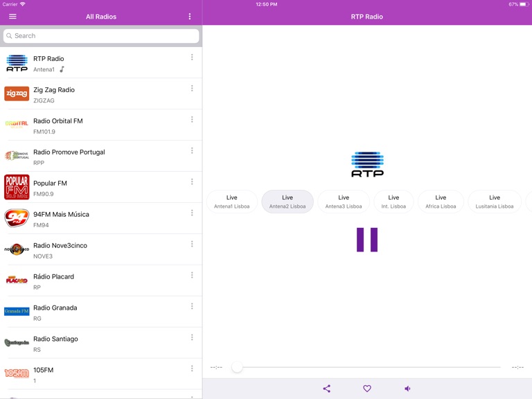Image resolution: width=532 pixels, height=399 pixels.
Task: Open options for Zig Zag Radio row
Action: pyautogui.click(x=192, y=89)
